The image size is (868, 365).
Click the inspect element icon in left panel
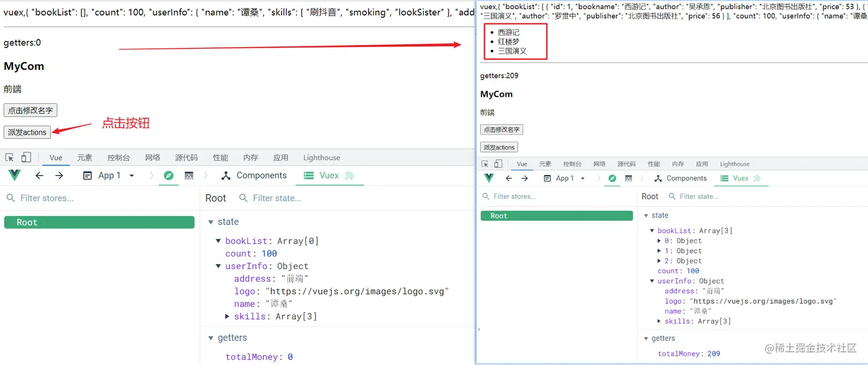pos(10,157)
